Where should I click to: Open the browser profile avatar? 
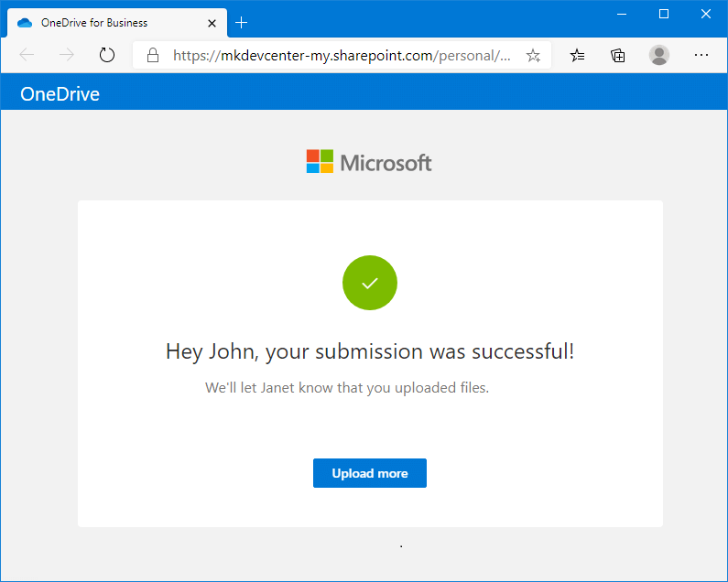[x=658, y=55]
